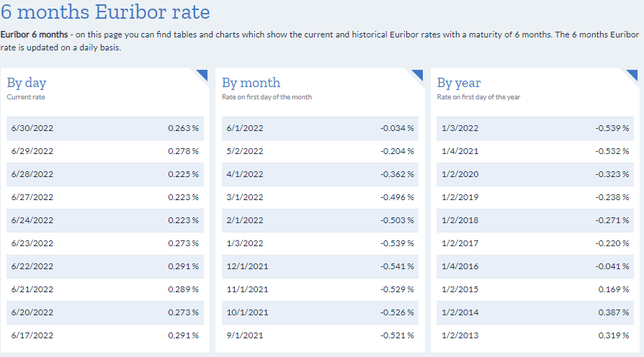Click the 0.289 % rate value
Screen dimensions: 644x357
[x=183, y=289]
